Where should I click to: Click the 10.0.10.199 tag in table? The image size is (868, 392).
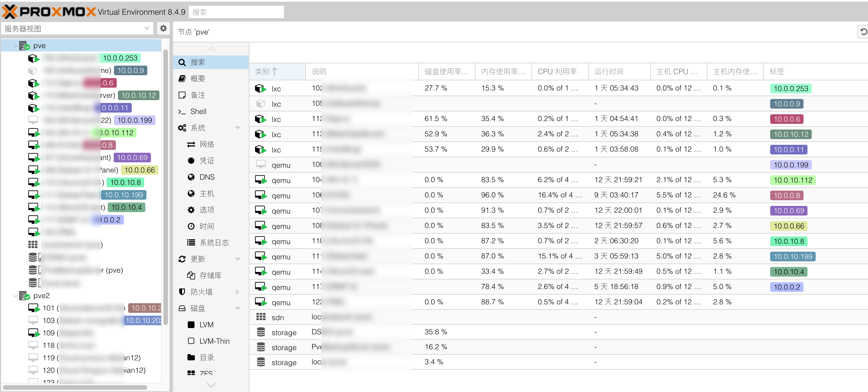793,257
